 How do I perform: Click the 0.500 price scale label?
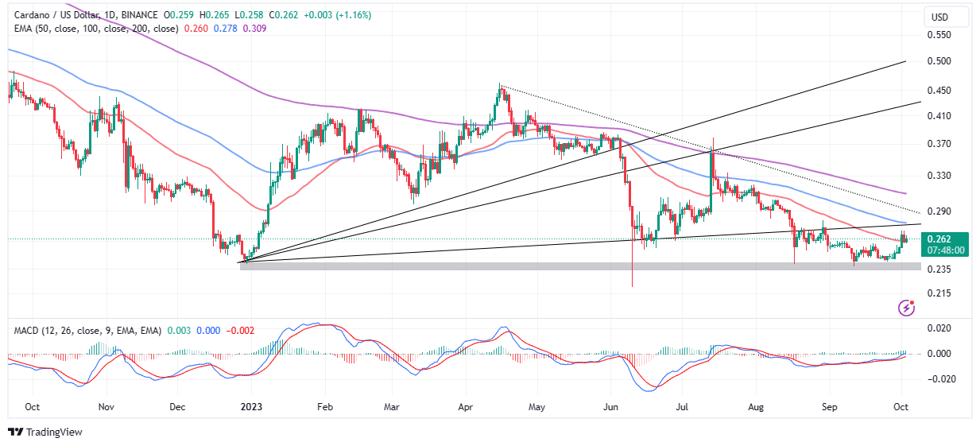[940, 61]
